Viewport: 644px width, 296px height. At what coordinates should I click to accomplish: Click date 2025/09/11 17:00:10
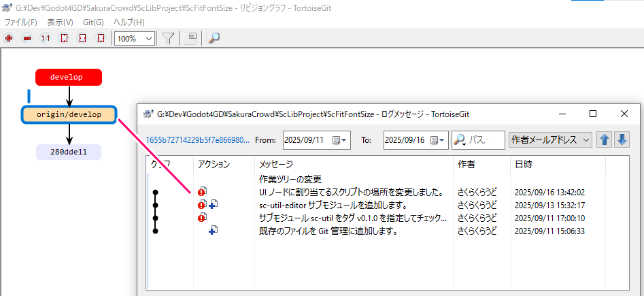tap(549, 218)
